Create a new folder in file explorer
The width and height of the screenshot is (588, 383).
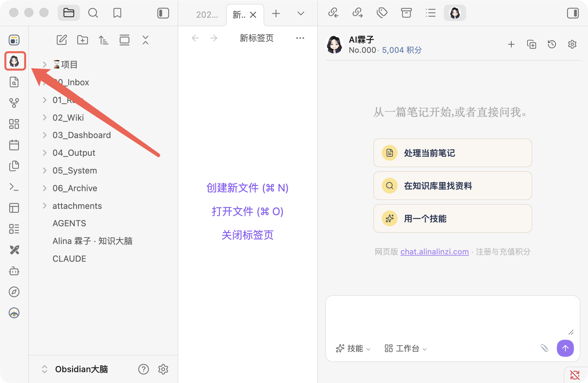[83, 40]
